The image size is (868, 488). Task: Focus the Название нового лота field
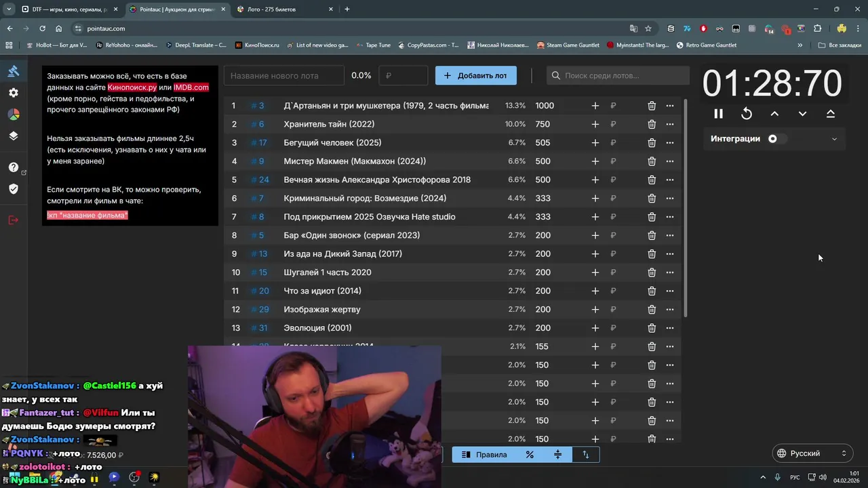(284, 75)
